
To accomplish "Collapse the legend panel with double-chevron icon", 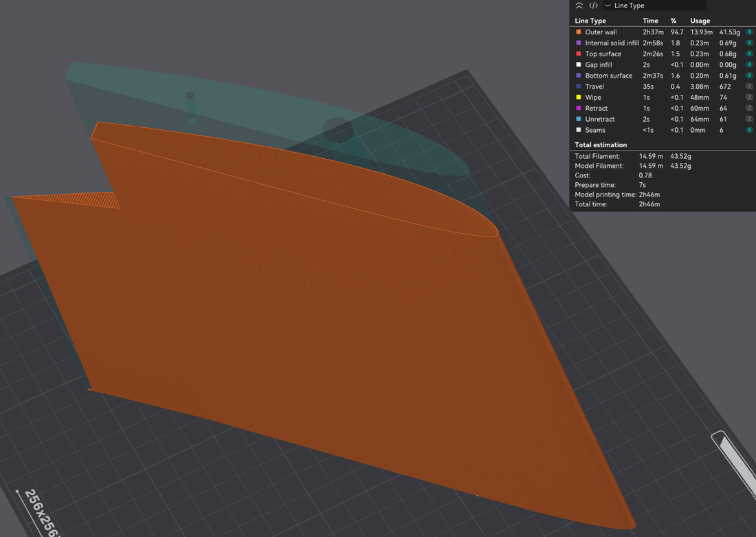I will point(579,6).
